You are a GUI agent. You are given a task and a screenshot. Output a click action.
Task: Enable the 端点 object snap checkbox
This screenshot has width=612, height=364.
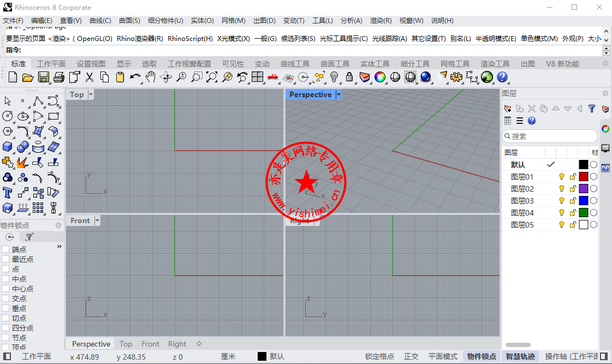point(5,249)
